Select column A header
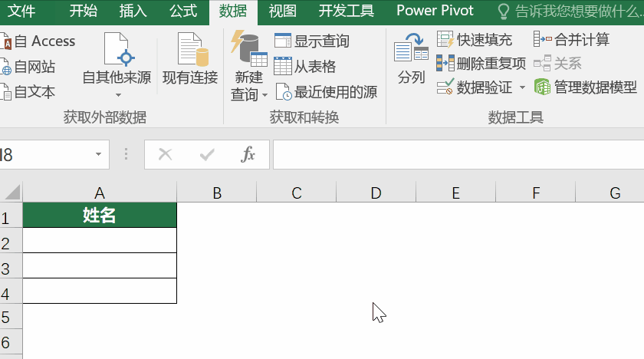This screenshot has height=359, width=644. tap(100, 193)
